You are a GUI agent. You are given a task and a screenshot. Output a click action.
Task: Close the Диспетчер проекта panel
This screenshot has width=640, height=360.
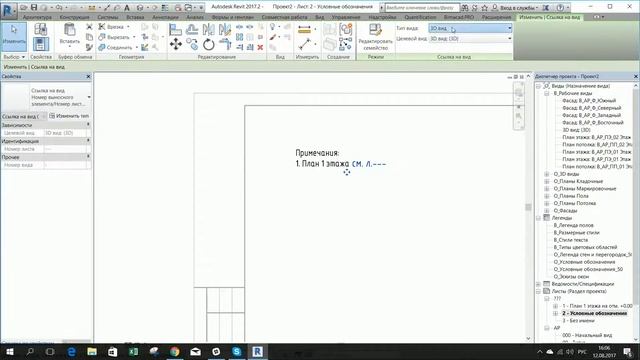coord(636,76)
